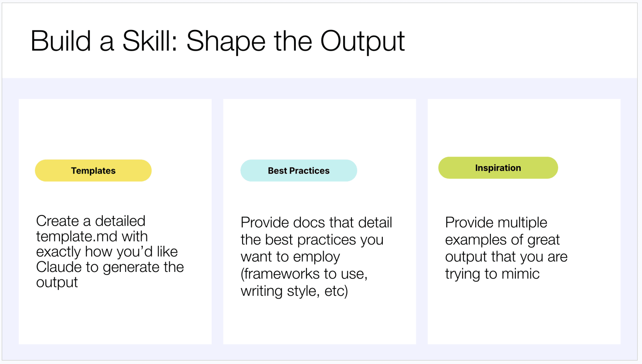Click 'Provide docs that detail' text line

(x=316, y=223)
